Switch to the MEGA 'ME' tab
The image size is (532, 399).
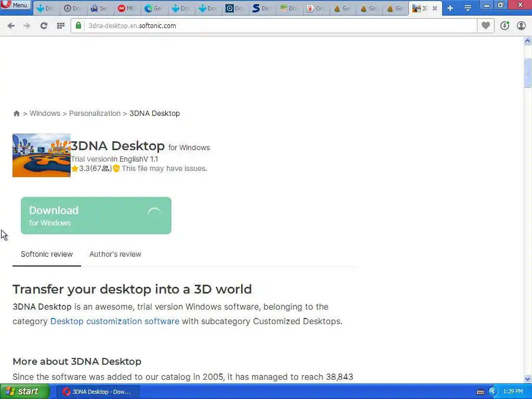[x=127, y=8]
